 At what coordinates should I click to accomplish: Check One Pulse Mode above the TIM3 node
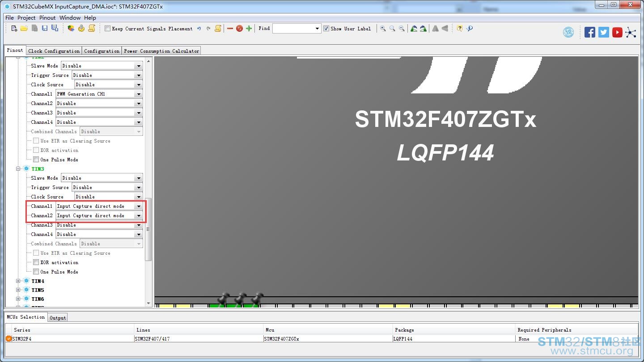click(x=36, y=160)
